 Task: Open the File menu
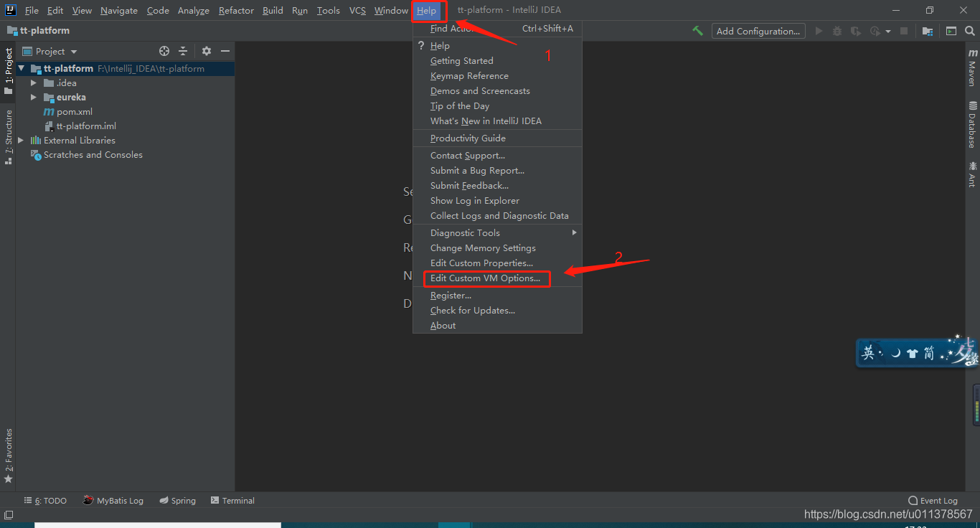point(32,10)
